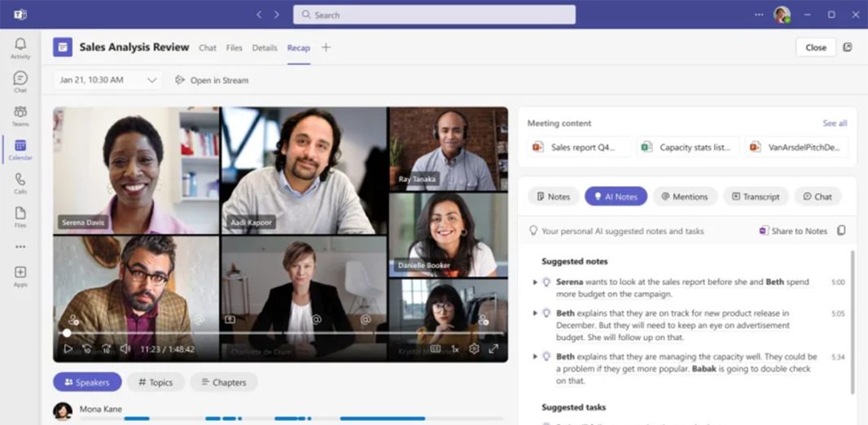
Task: Go back with the navigation arrow
Action: (259, 15)
